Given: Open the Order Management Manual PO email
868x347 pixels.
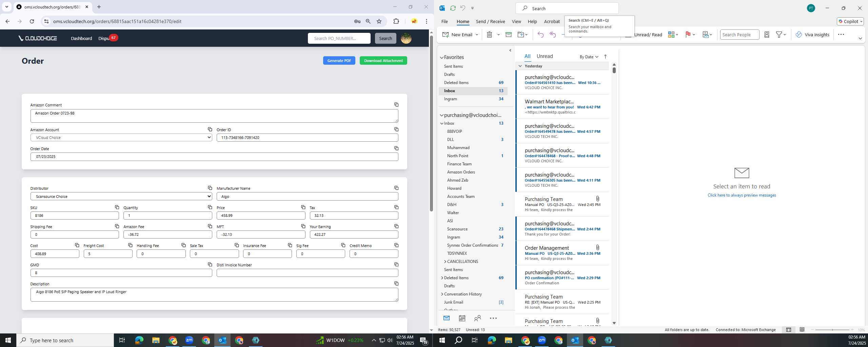Looking at the screenshot, I should coord(562,253).
